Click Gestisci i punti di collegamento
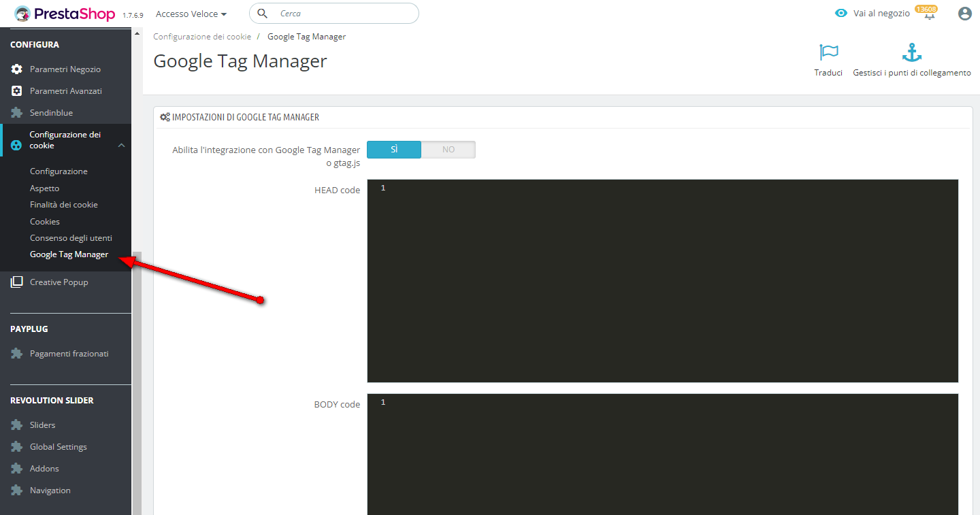This screenshot has width=980, height=515. click(x=912, y=73)
